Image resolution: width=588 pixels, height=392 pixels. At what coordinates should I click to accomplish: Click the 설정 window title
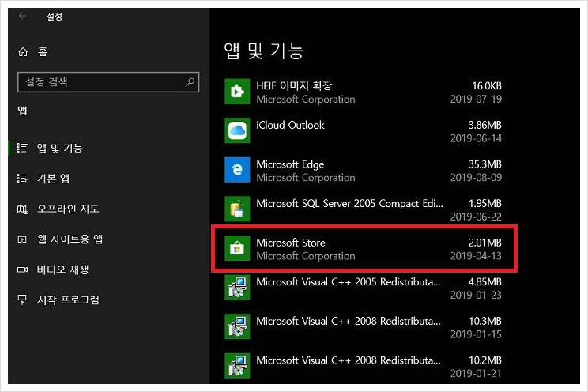(x=55, y=17)
